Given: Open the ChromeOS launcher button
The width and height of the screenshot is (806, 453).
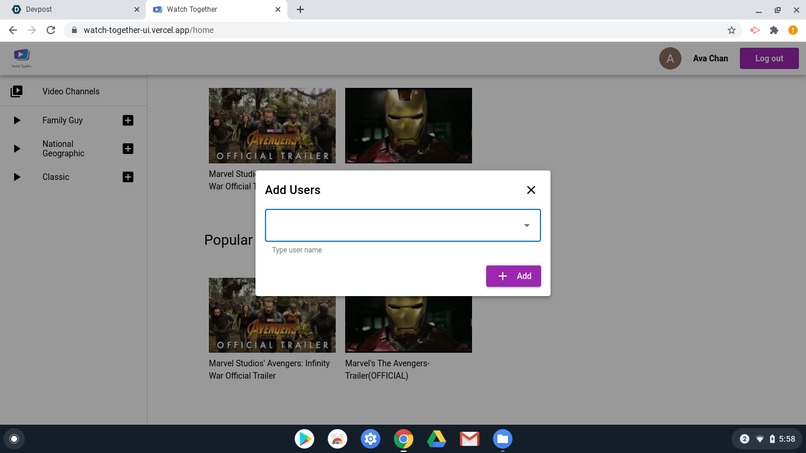Looking at the screenshot, I should click(x=14, y=439).
